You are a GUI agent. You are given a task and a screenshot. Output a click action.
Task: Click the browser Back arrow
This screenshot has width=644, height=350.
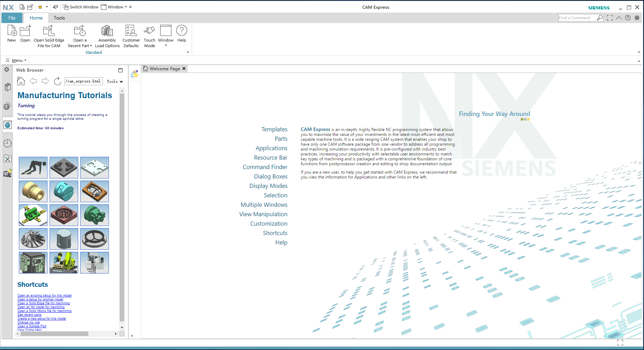(x=33, y=81)
